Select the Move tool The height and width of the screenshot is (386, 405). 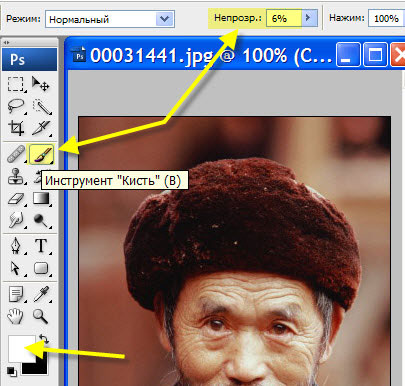click(x=41, y=84)
